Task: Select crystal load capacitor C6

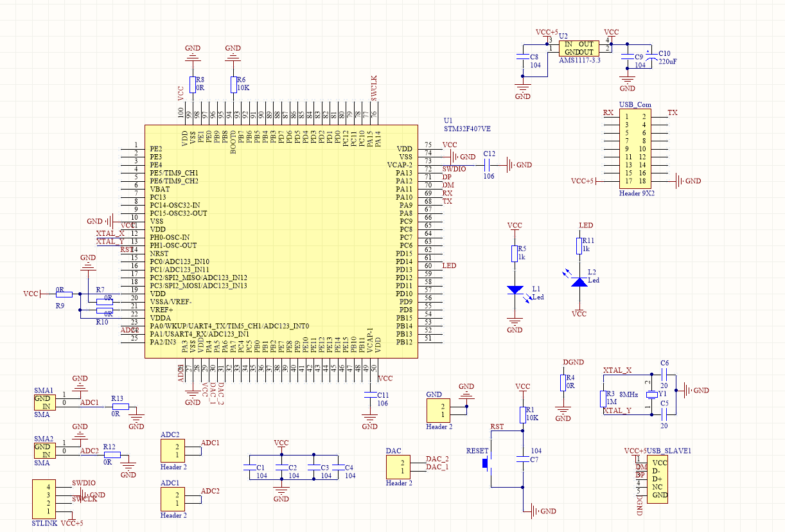Action: pos(665,373)
